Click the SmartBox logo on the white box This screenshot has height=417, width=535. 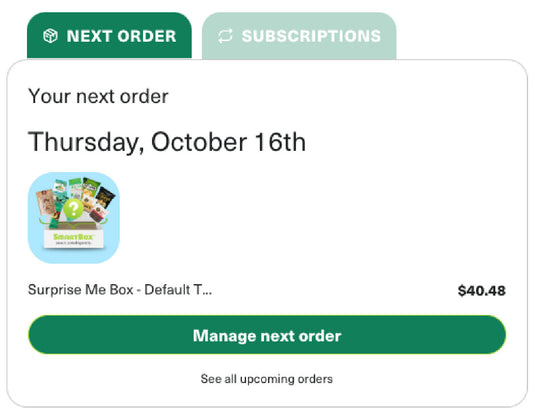click(73, 236)
